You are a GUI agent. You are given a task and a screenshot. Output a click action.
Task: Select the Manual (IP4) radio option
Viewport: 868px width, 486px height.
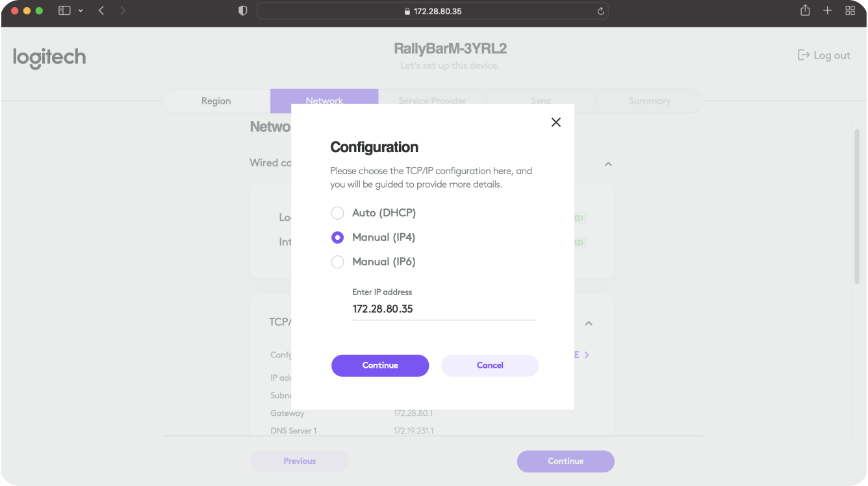[x=337, y=238]
